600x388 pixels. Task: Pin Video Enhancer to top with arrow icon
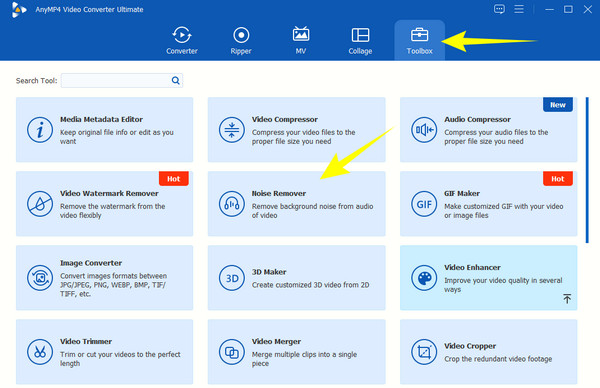[x=567, y=298]
